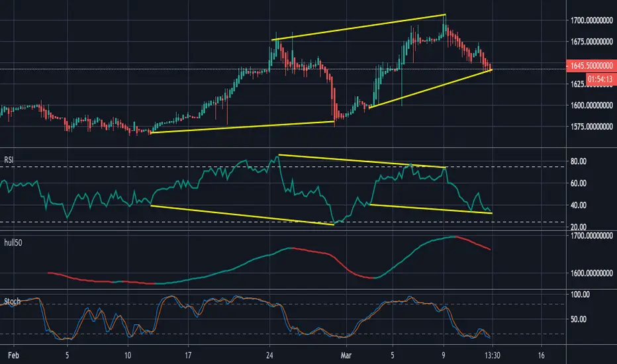Screen dimensions: 617x364
Task: Select the rising yellow trendline ending at current price
Action: pos(430,89)
